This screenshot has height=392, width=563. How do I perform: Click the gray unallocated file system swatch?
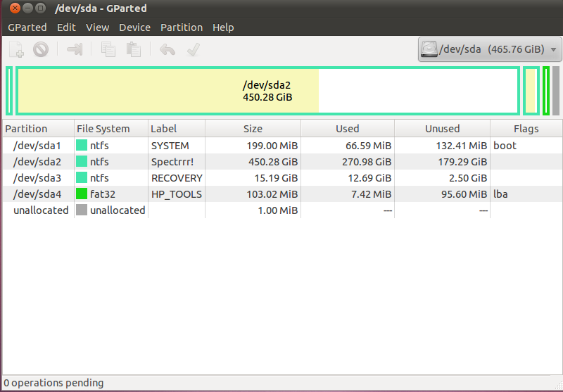pyautogui.click(x=82, y=210)
